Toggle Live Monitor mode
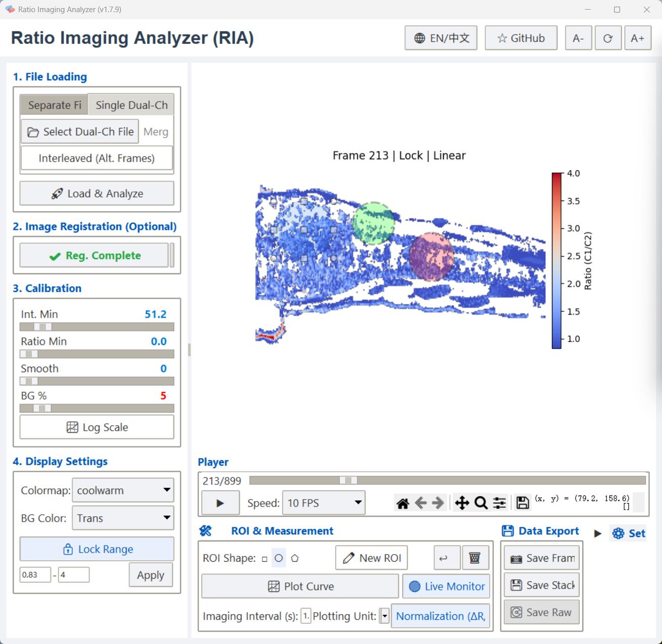662x644 pixels. point(446,586)
